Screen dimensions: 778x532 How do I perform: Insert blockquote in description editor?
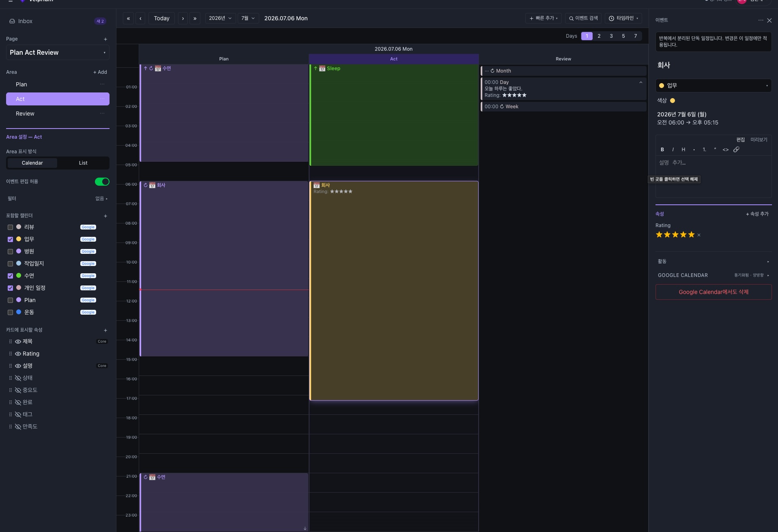point(715,150)
